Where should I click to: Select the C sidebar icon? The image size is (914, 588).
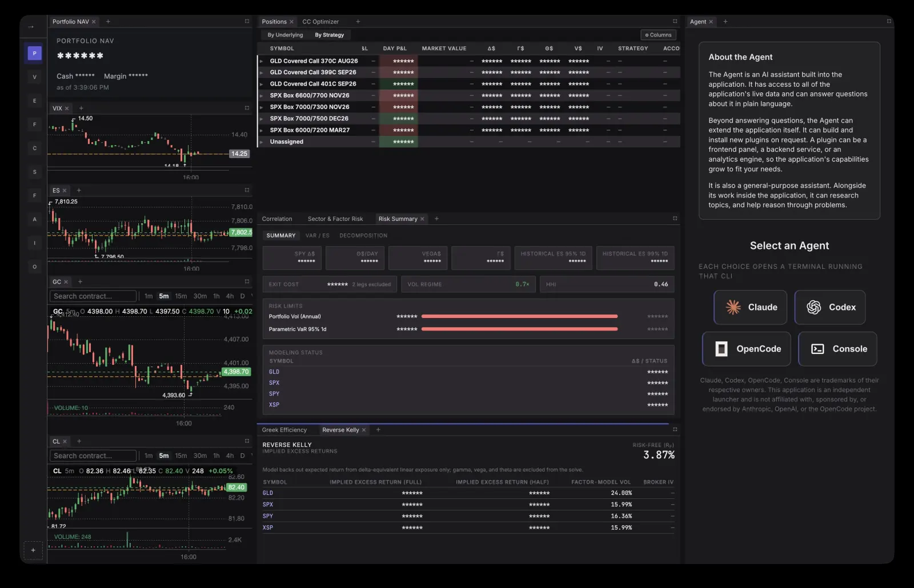(34, 148)
